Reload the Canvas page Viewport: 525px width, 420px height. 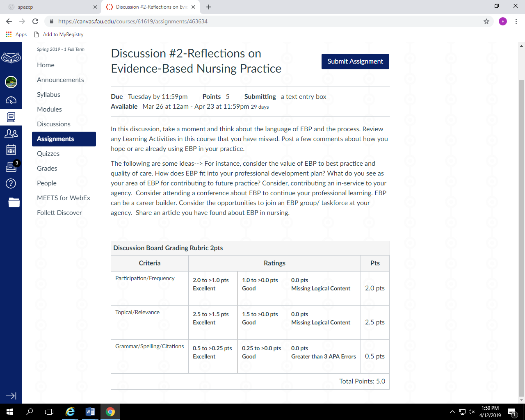pos(35,21)
